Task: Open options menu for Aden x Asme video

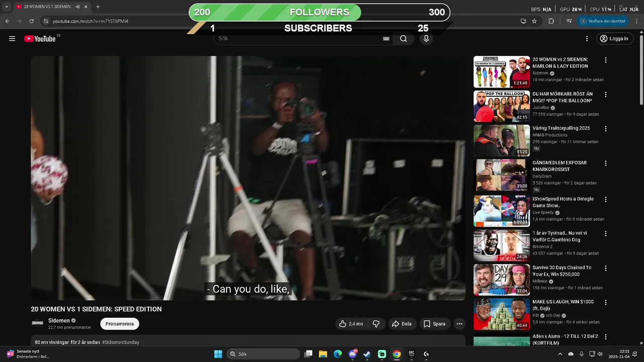Action: pos(606,337)
